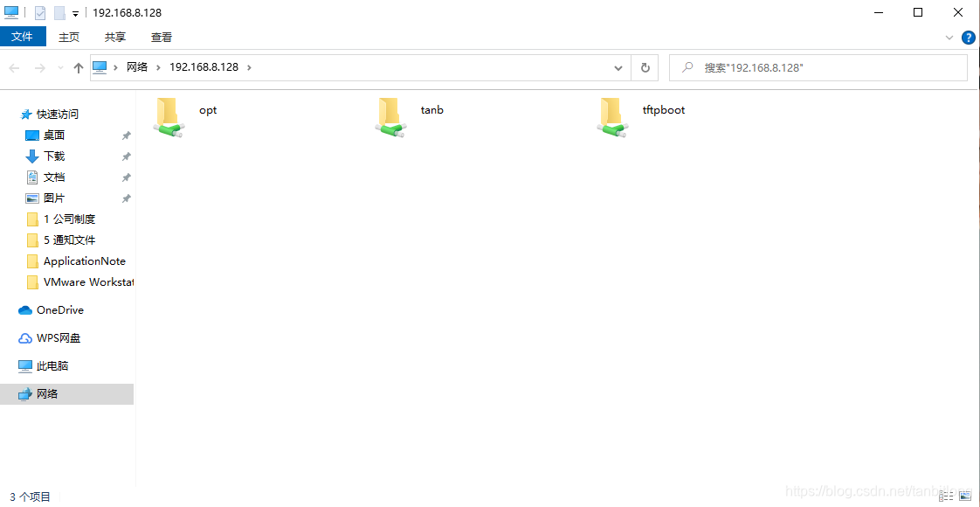
Task: Switch to details view in status bar
Action: (947, 497)
